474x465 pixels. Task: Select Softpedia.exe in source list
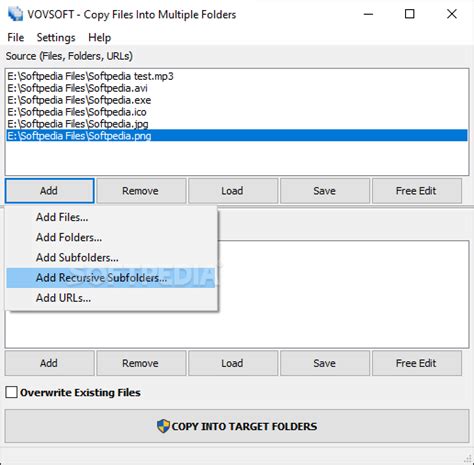coord(237,100)
